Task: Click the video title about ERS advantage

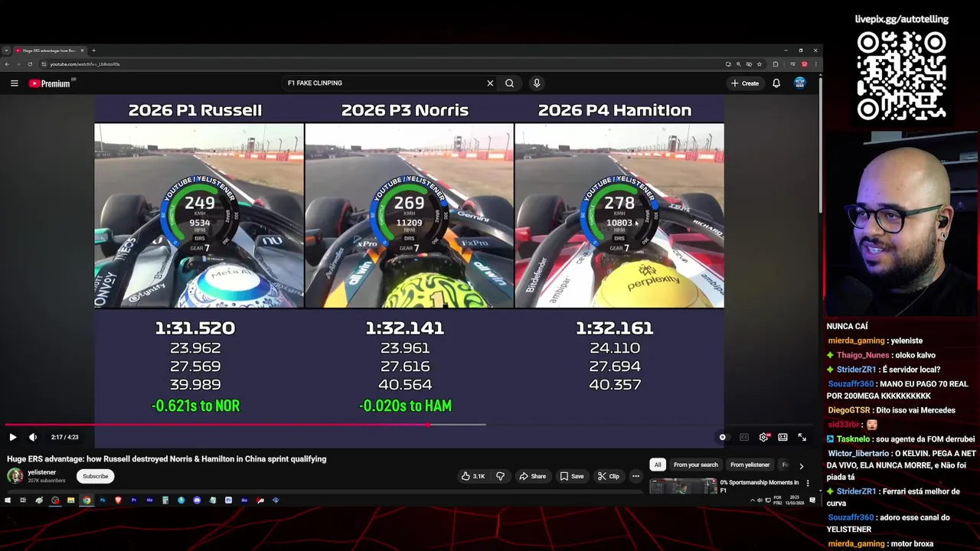Action: (167, 459)
